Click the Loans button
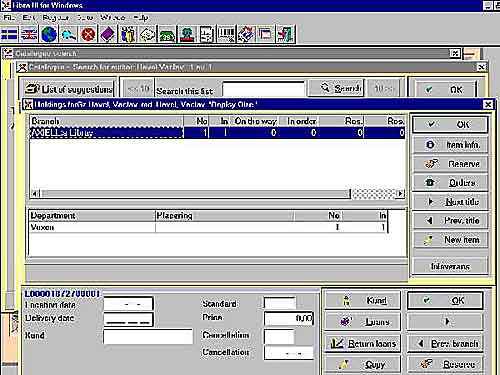The width and height of the screenshot is (500, 375). pyautogui.click(x=363, y=321)
